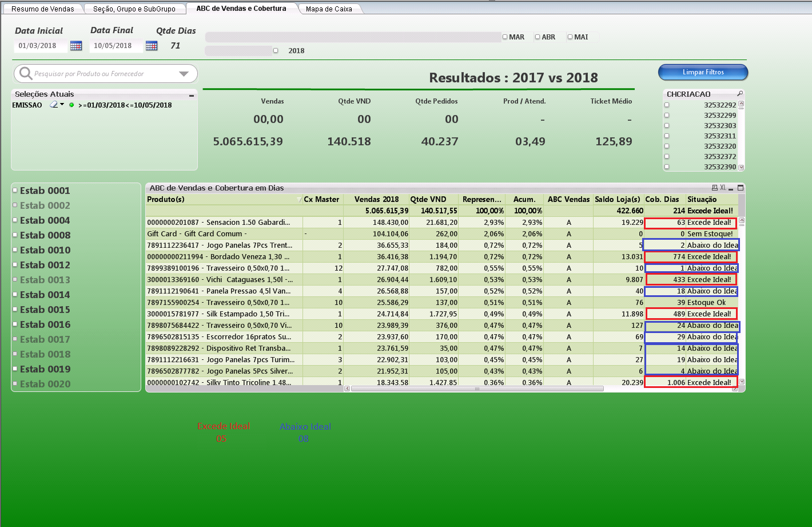The image size is (812, 527).
Task: Maximize the ABC de Vendas e Cobertura table
Action: [741, 188]
